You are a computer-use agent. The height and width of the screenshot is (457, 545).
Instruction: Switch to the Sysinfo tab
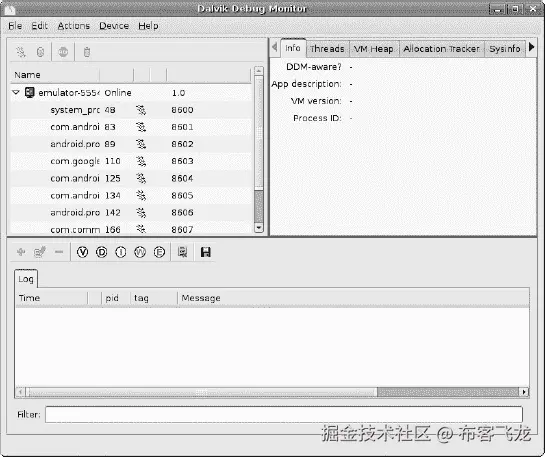click(x=505, y=49)
